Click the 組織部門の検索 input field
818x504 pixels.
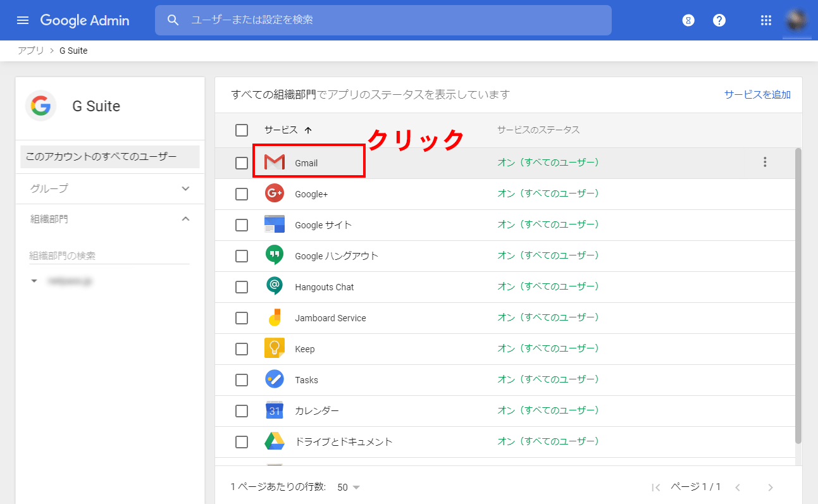click(x=109, y=255)
